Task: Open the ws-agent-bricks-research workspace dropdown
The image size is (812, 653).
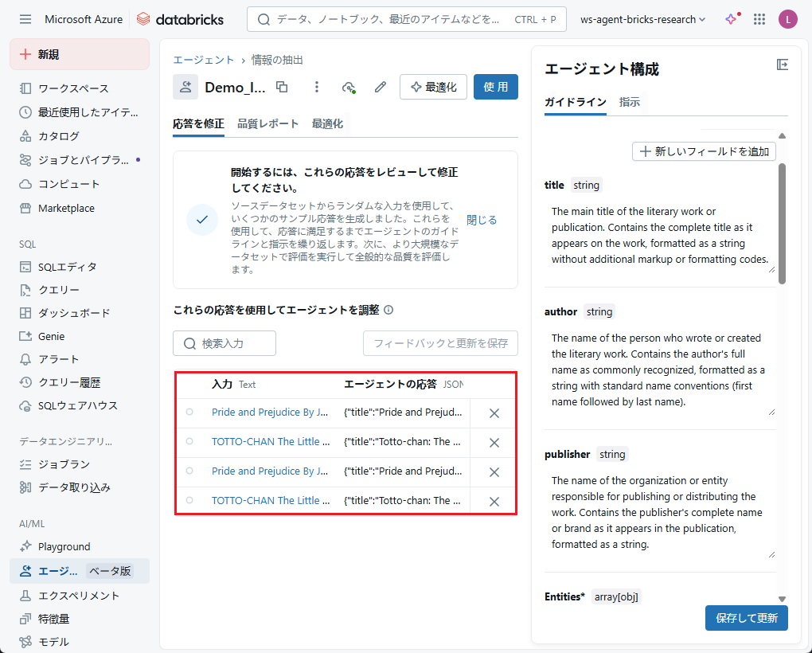Action: tap(643, 19)
